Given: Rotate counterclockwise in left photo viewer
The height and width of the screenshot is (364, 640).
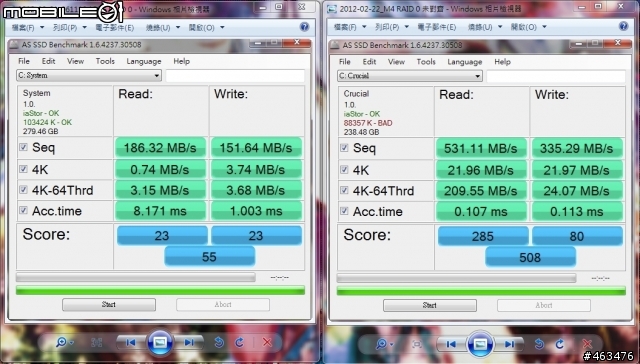Looking at the screenshot, I should point(219,342).
